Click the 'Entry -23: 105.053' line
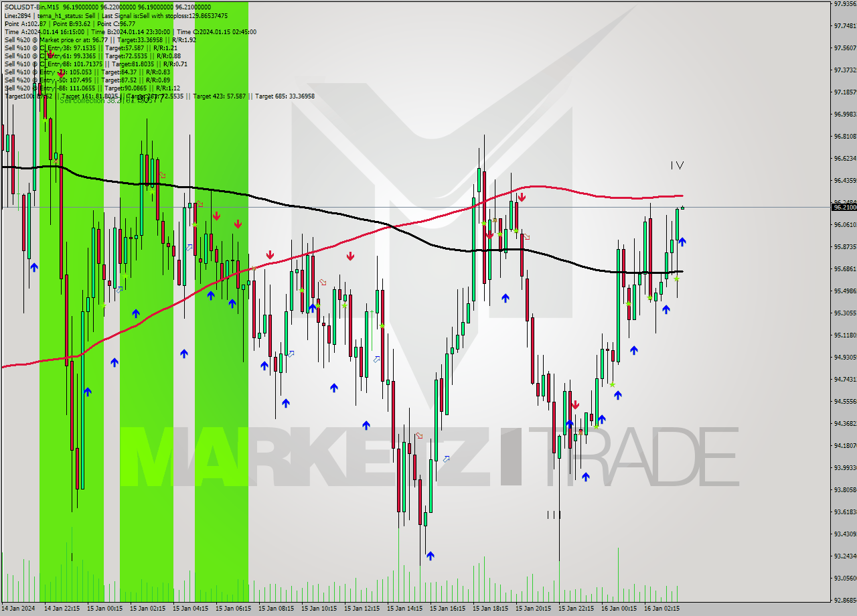 87,72
